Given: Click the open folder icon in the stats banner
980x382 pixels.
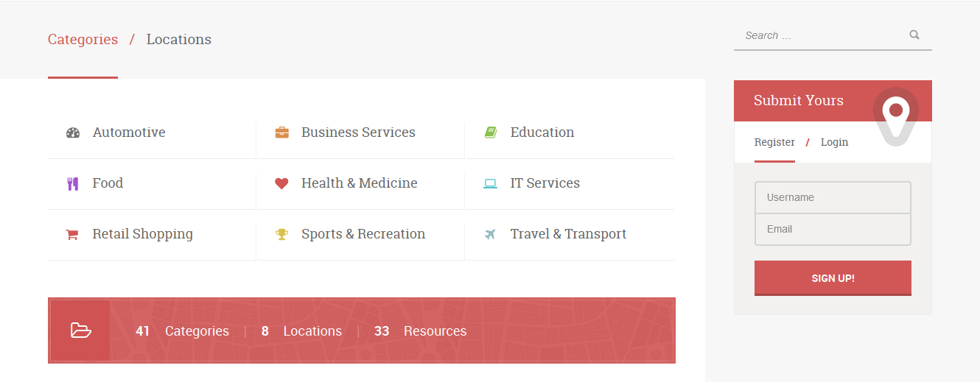Looking at the screenshot, I should (x=81, y=330).
